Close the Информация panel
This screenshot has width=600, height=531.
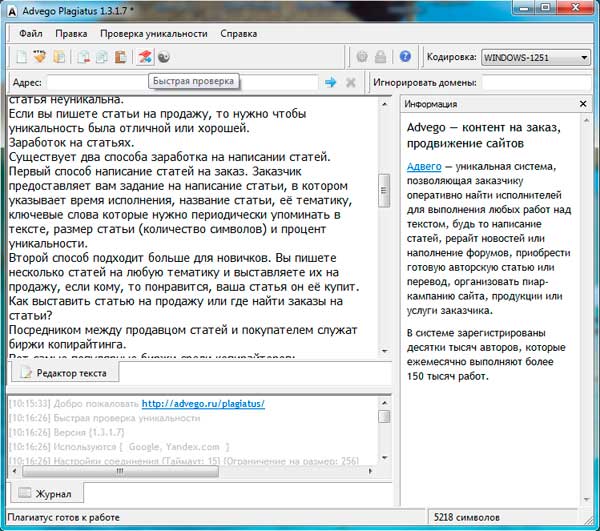[x=583, y=104]
